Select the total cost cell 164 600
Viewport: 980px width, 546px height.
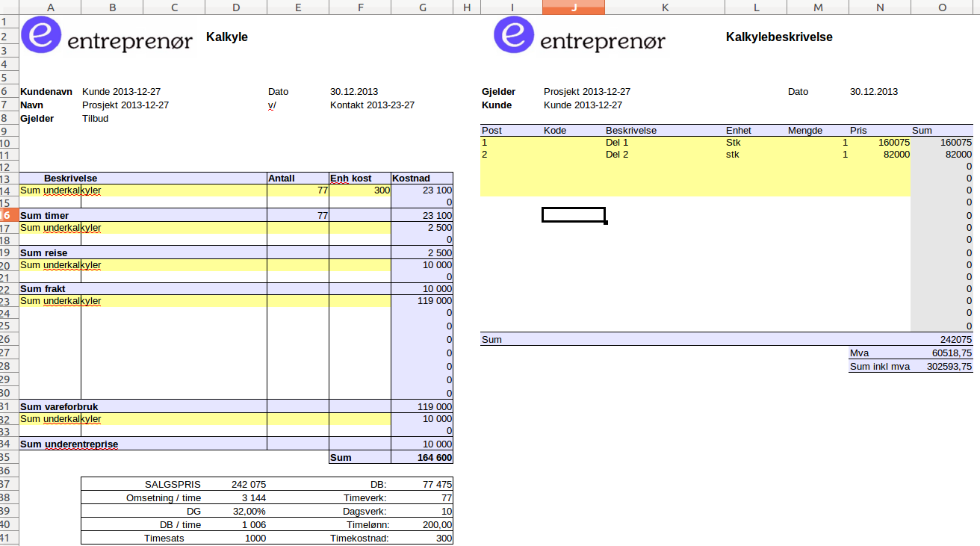pos(422,458)
